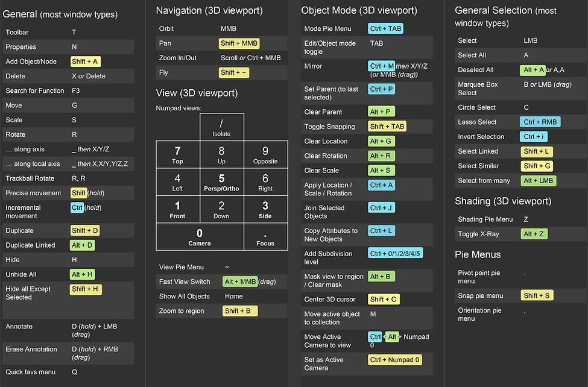Click the blue Ctrl + RMB Lasso Select badge

coord(540,122)
